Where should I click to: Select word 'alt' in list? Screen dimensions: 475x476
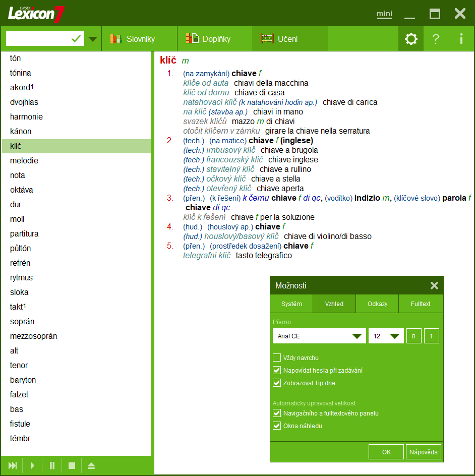pyautogui.click(x=77, y=350)
